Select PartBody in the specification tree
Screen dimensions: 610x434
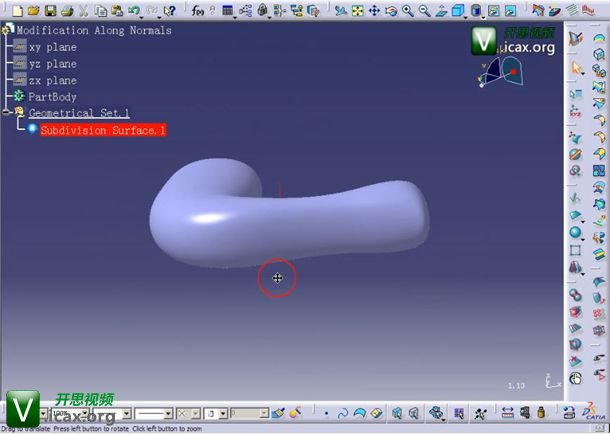point(52,97)
